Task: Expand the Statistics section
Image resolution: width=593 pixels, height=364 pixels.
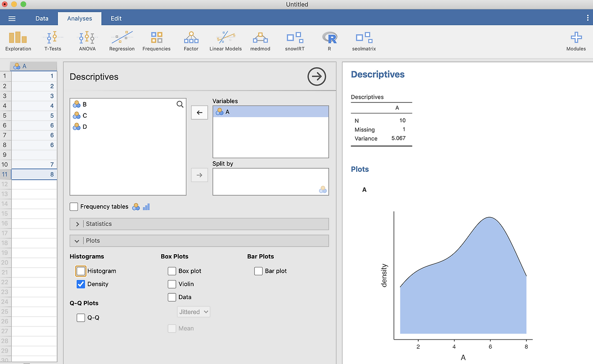Action: (199, 224)
